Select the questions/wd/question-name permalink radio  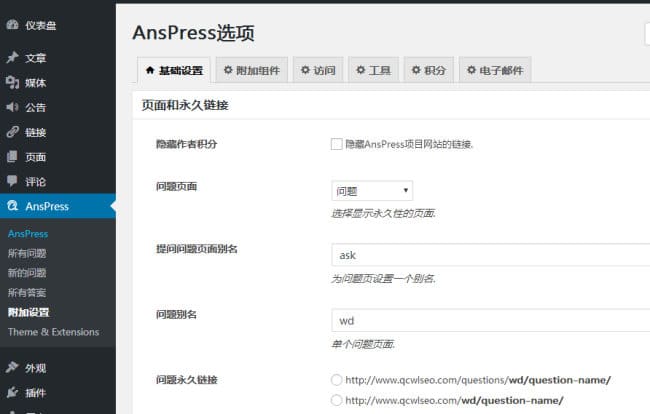pyautogui.click(x=337, y=380)
